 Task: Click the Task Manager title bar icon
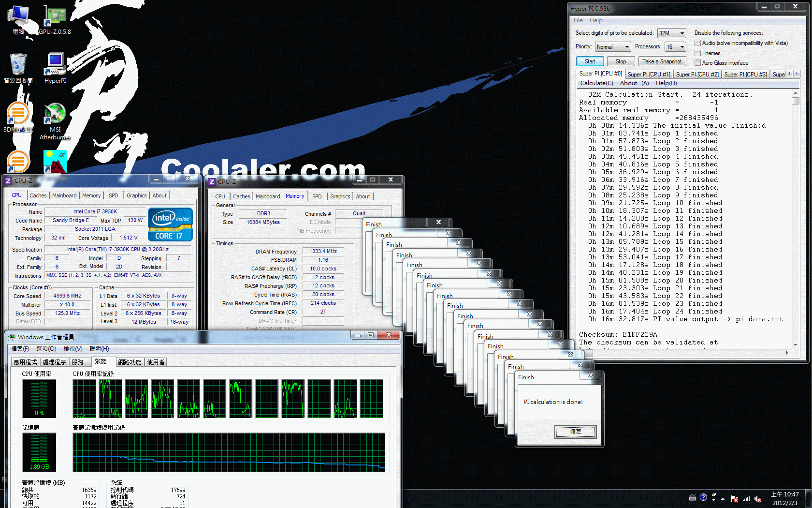click(12, 337)
